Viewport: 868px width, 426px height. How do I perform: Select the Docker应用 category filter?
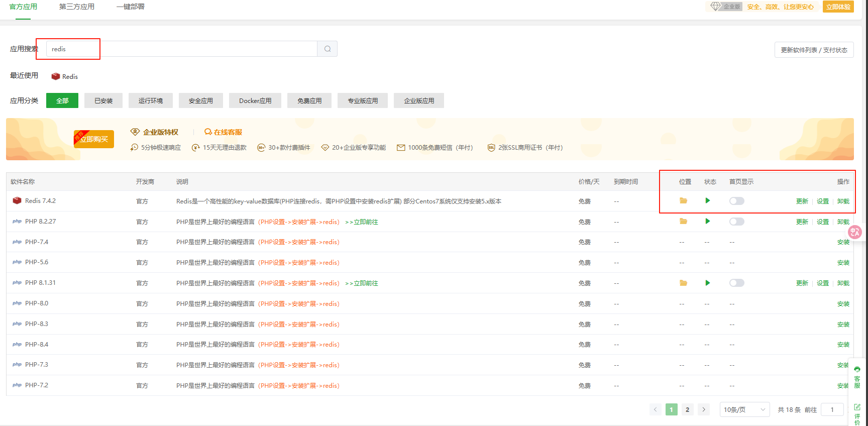tap(255, 100)
